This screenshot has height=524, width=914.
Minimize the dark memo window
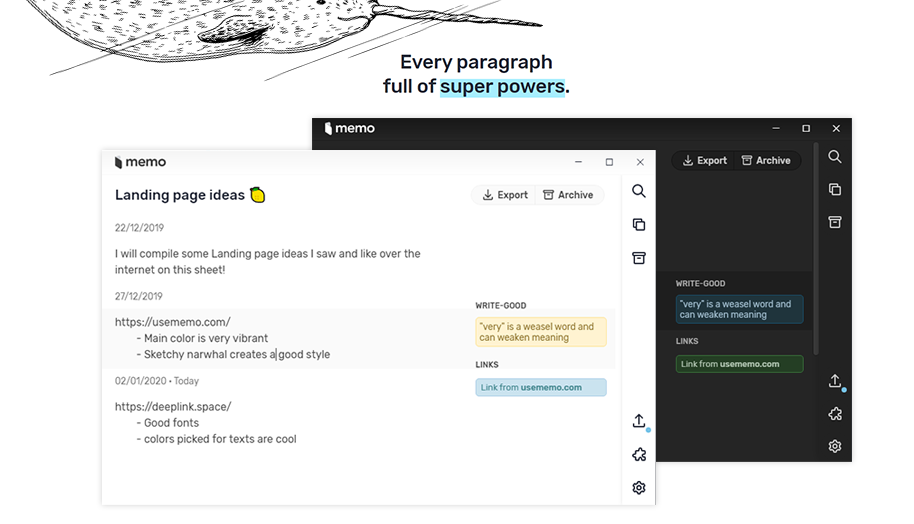tap(776, 128)
